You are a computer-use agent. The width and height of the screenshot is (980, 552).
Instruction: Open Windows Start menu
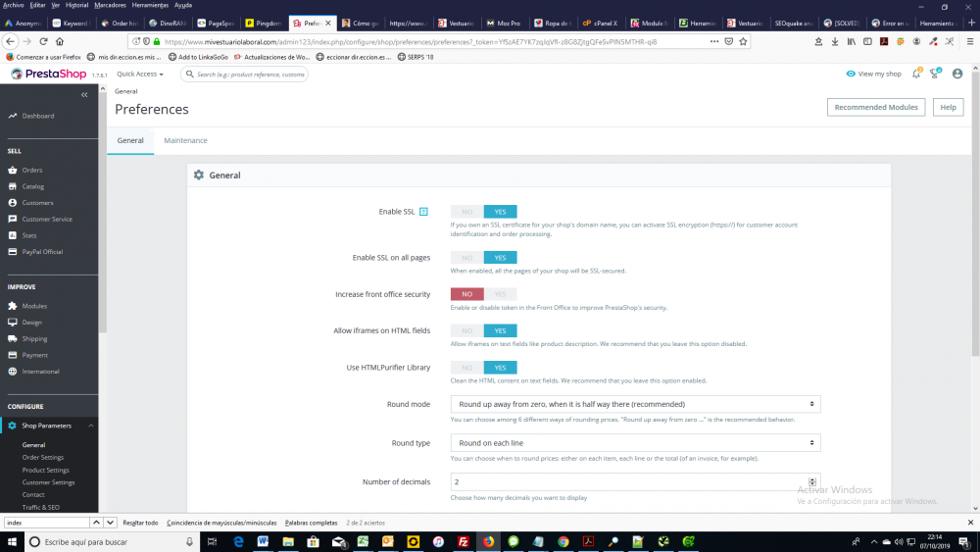tap(12, 541)
